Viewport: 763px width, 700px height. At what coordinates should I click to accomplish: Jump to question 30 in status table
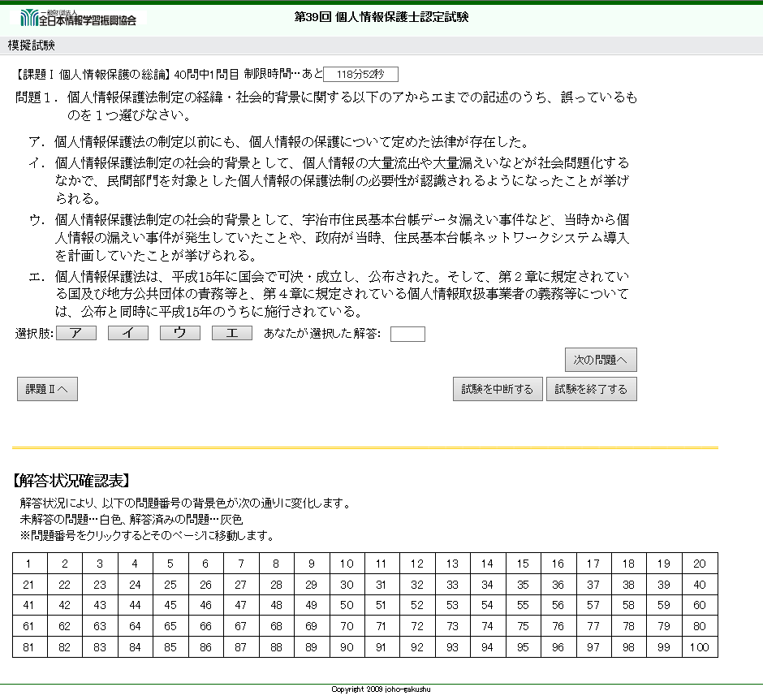347,584
